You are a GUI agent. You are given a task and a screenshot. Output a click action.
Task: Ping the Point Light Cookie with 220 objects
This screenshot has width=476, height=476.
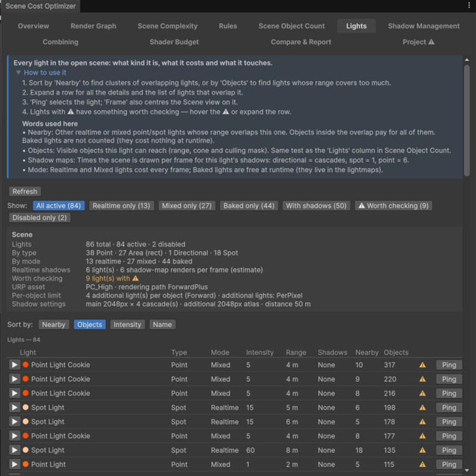[x=449, y=379]
